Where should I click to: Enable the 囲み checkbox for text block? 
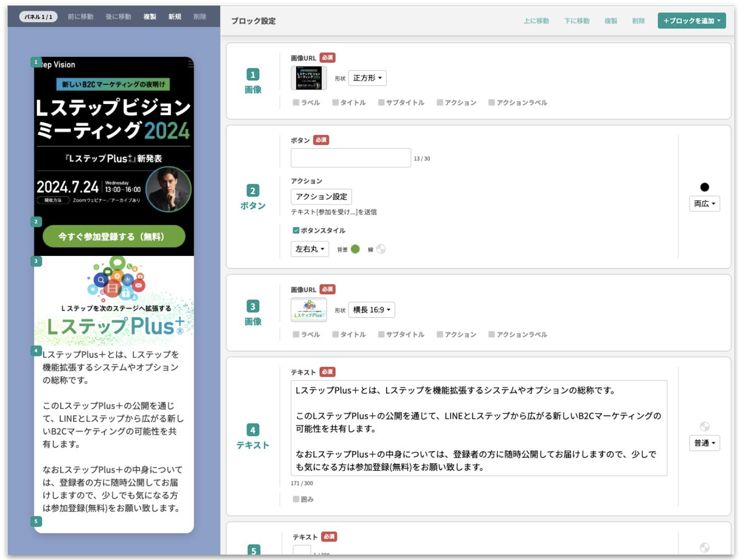296,499
